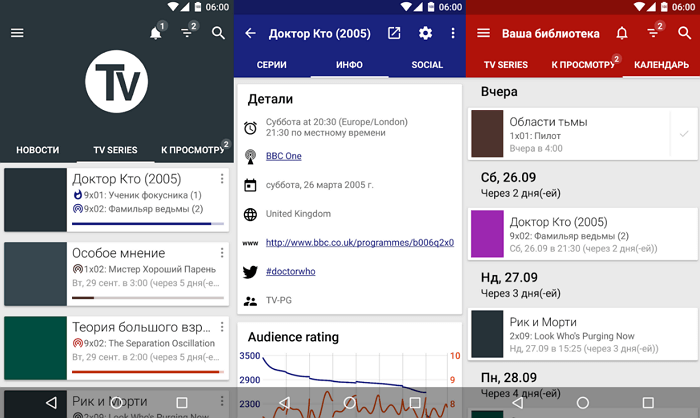This screenshot has height=418, width=700.
Task: Tap the bell icon in the red library toolbar
Action: click(x=622, y=33)
